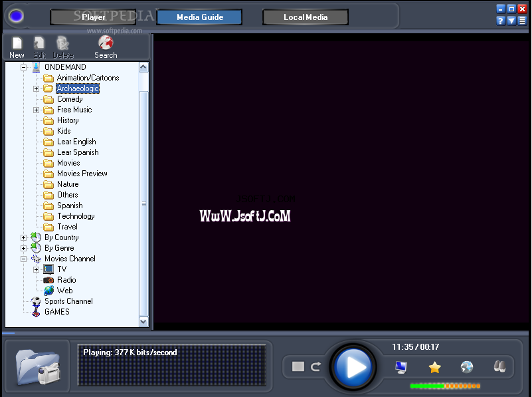532x397 pixels.
Task: Select the By Genre text label
Action: pyautogui.click(x=59, y=248)
